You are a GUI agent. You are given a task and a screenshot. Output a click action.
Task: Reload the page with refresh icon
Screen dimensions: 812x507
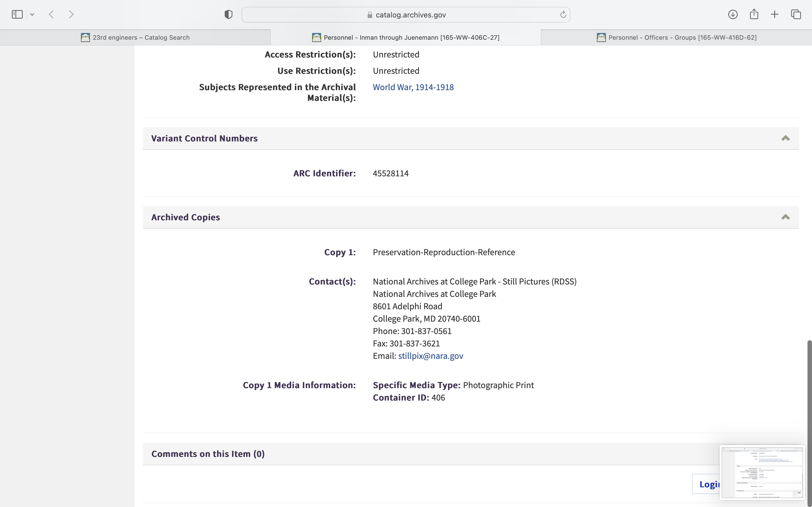coord(563,14)
